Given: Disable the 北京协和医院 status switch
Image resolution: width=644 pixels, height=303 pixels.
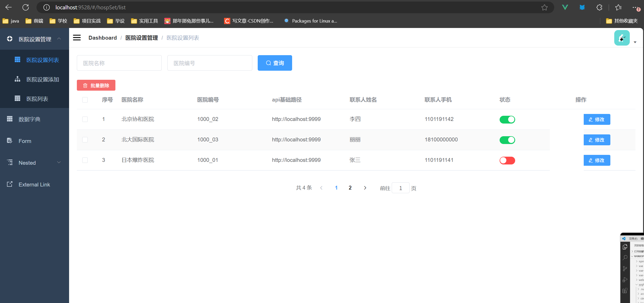Looking at the screenshot, I should click(x=507, y=119).
